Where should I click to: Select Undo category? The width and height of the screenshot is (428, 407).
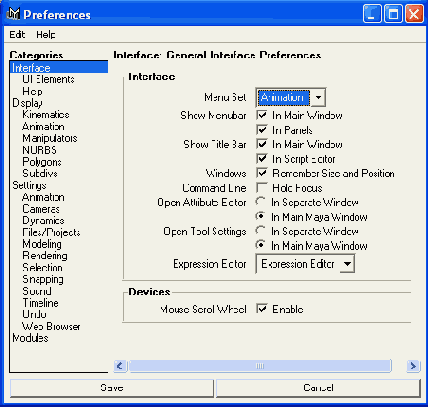pos(34,314)
